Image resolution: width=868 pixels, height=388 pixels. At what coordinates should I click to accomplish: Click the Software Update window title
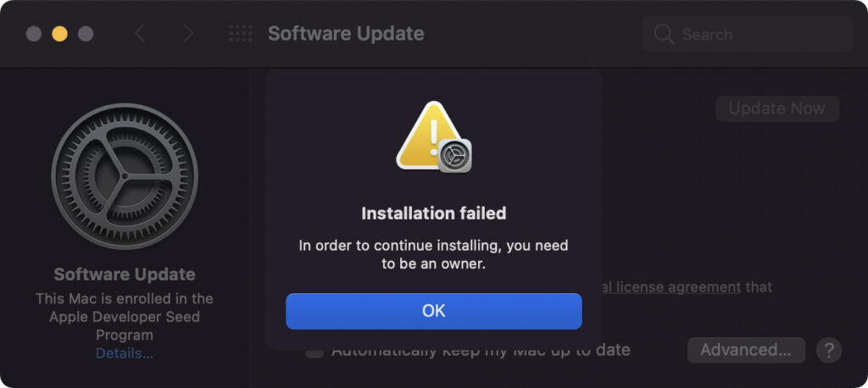[346, 34]
